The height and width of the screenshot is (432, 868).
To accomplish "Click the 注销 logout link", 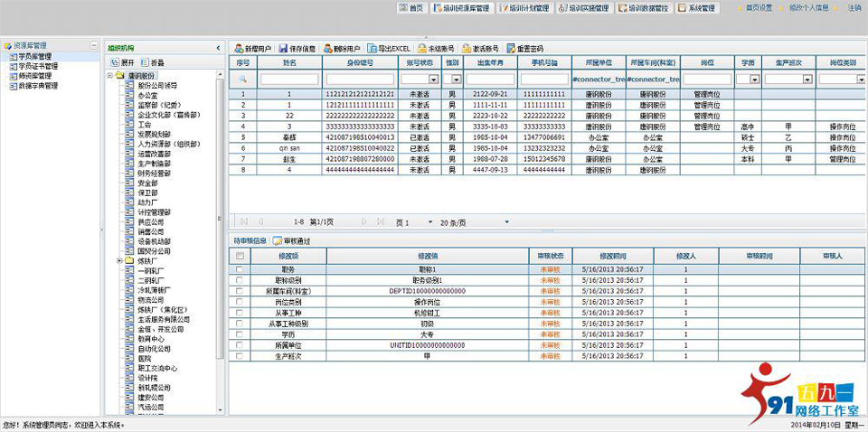I will pos(854,8).
